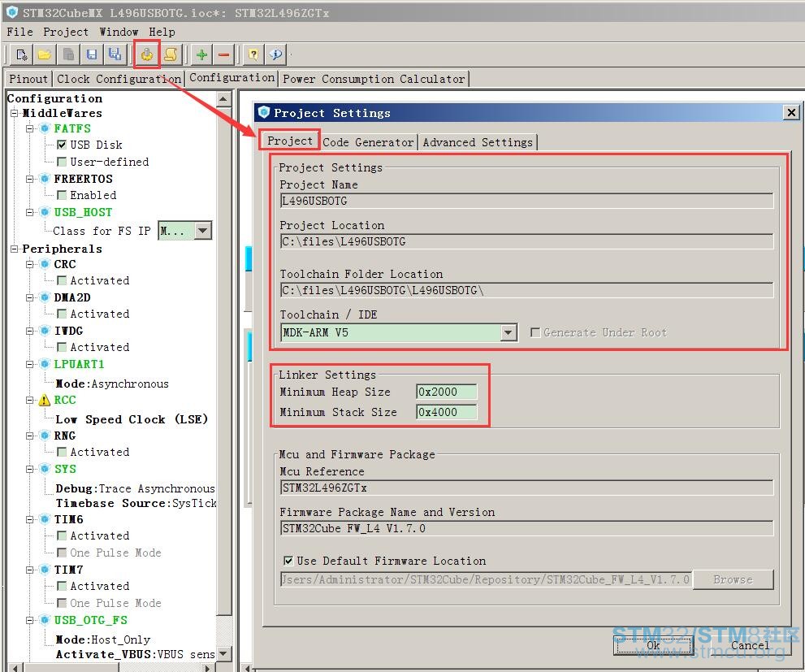Check Activated under RNG
Viewport: 805px width, 672px height.
coord(62,452)
